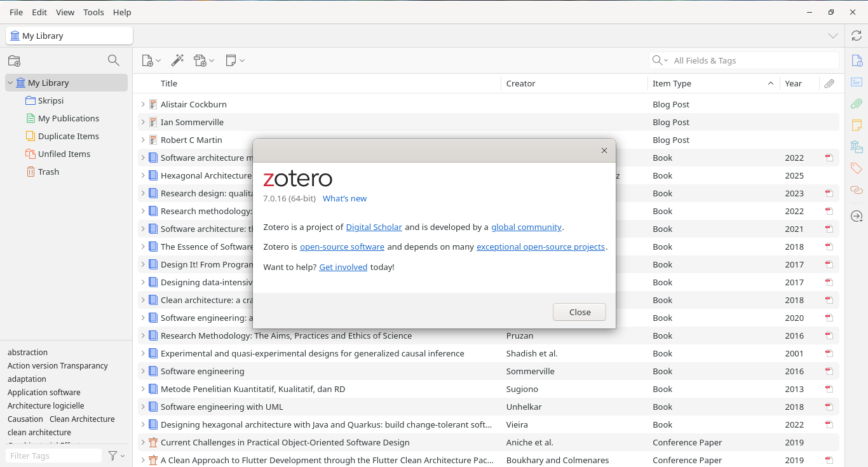Select the Skripsi collection
868x467 pixels.
click(51, 100)
